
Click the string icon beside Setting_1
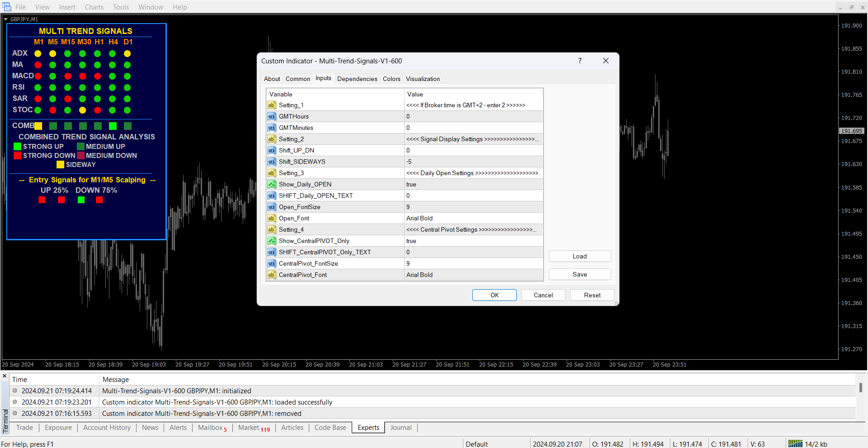tap(271, 105)
